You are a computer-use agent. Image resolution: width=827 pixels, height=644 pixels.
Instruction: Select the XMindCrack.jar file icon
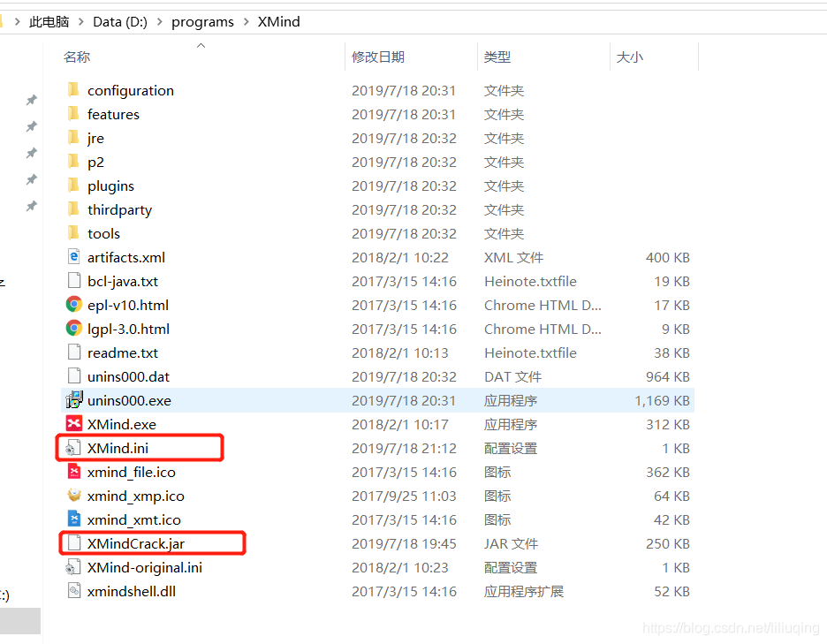click(x=74, y=542)
